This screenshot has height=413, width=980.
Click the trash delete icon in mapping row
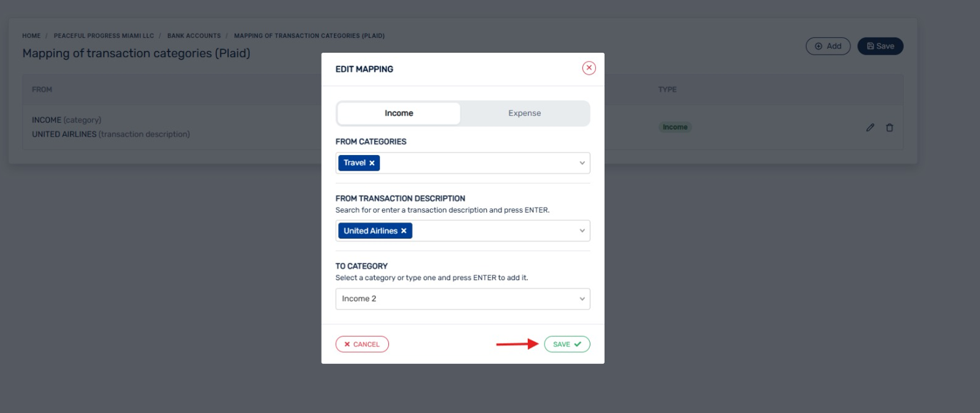pyautogui.click(x=889, y=127)
